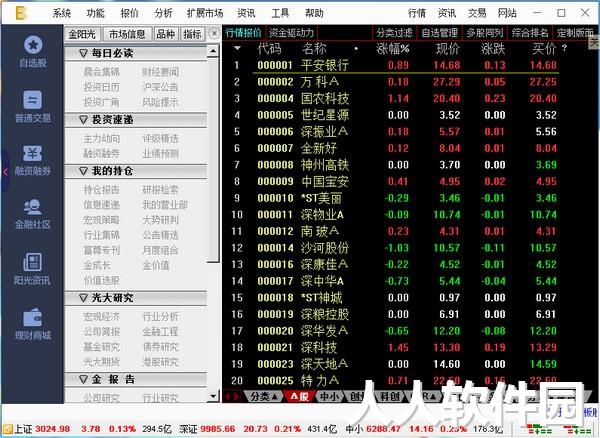The image size is (600, 438).
Task: Open the 港股研究 link
Action: click(x=160, y=362)
